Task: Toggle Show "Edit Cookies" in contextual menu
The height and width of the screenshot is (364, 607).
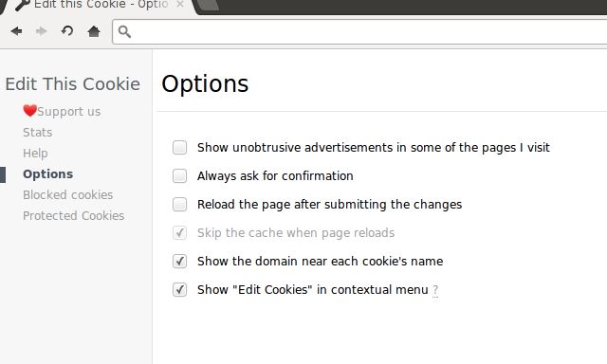Action: (179, 290)
